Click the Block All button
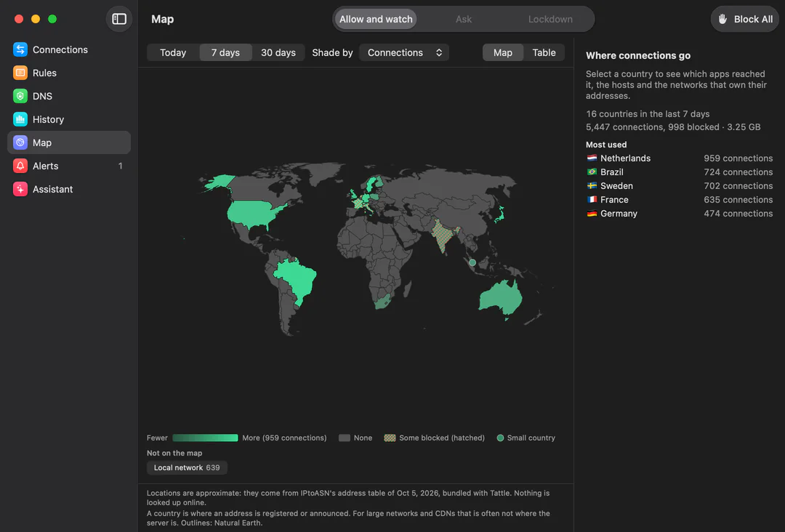The height and width of the screenshot is (532, 785). coord(745,19)
